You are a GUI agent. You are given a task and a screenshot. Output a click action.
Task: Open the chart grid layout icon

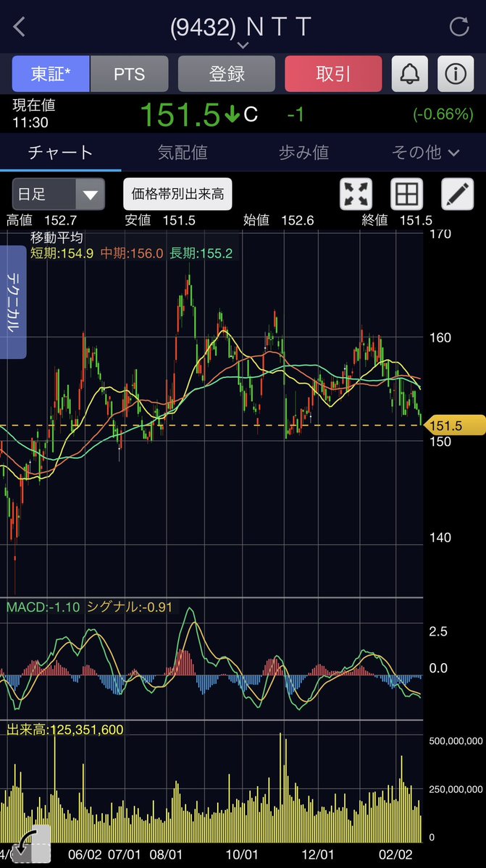(407, 194)
